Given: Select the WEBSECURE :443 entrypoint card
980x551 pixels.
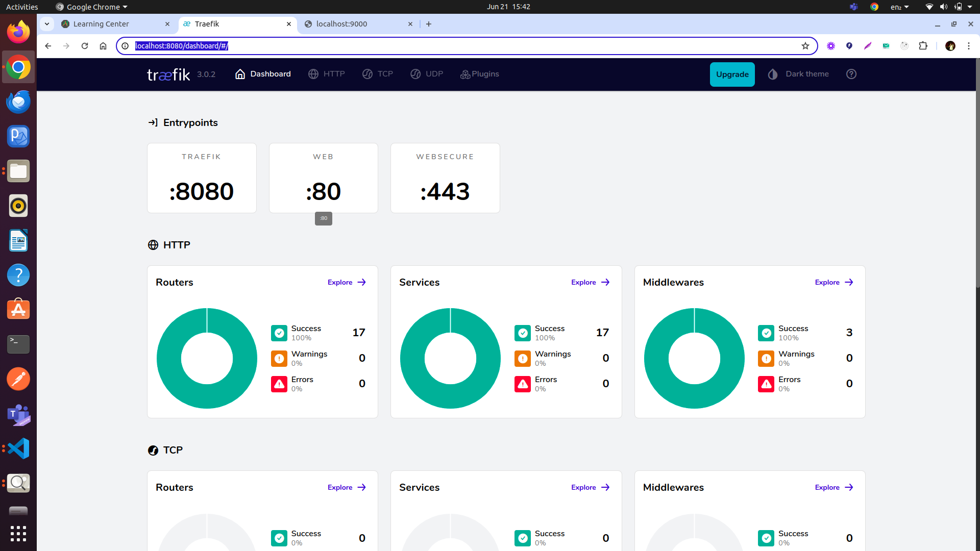Looking at the screenshot, I should (x=445, y=178).
